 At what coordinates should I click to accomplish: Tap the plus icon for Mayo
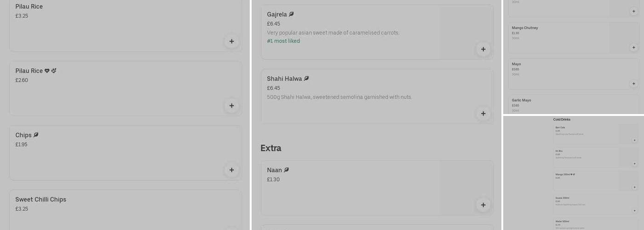point(633,84)
